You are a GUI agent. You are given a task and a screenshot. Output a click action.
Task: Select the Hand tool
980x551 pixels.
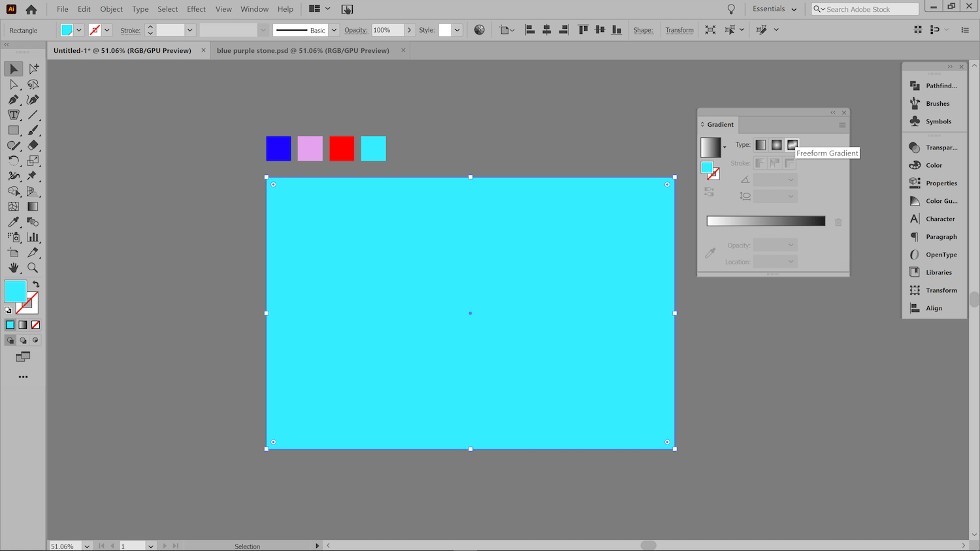[x=13, y=268]
